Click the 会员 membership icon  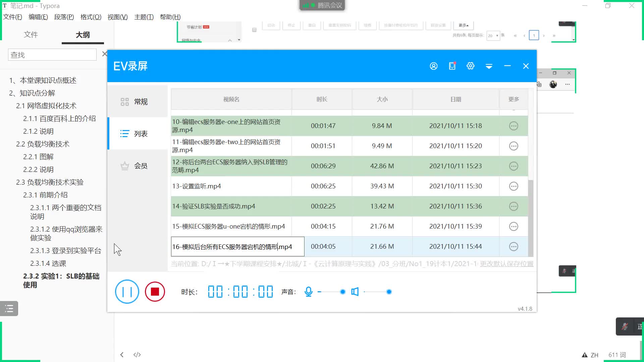pyautogui.click(x=125, y=165)
